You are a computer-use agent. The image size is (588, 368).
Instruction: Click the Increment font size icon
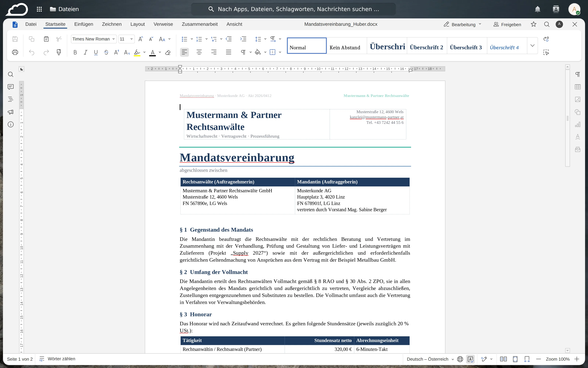click(140, 39)
